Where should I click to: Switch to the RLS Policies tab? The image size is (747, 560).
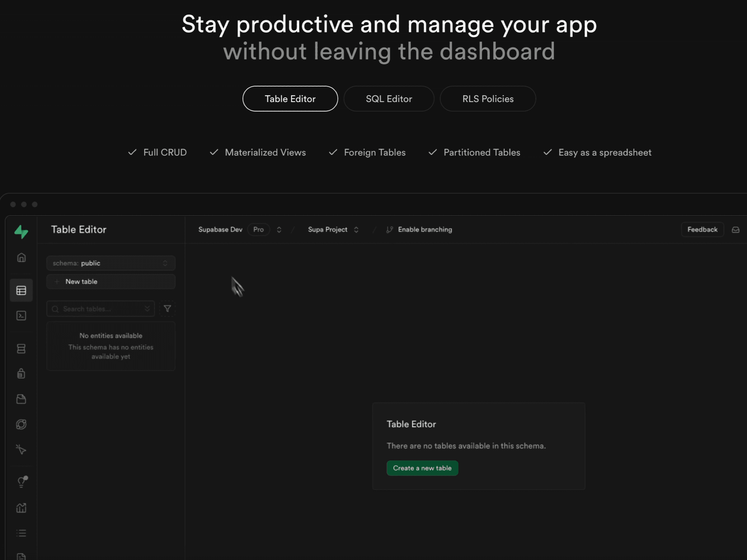point(488,99)
